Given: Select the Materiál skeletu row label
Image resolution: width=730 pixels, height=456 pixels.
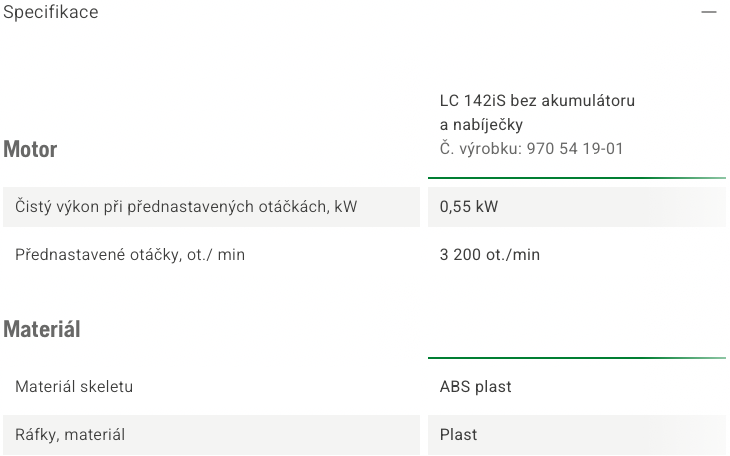Looking at the screenshot, I should tap(74, 387).
